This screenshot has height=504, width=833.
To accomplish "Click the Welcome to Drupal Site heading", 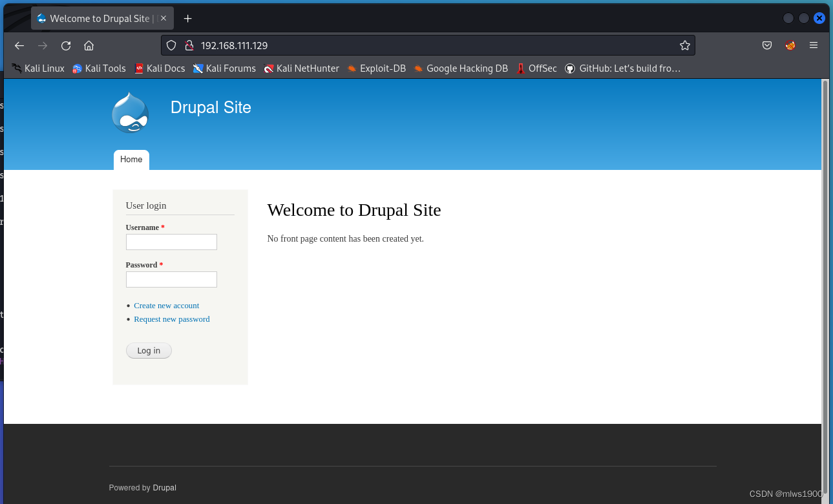I will click(x=354, y=210).
